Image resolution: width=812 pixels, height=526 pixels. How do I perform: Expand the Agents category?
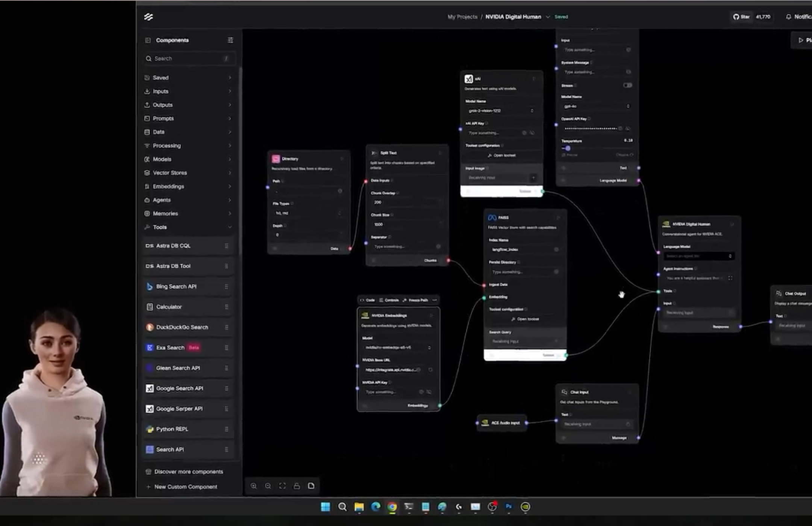coord(188,200)
